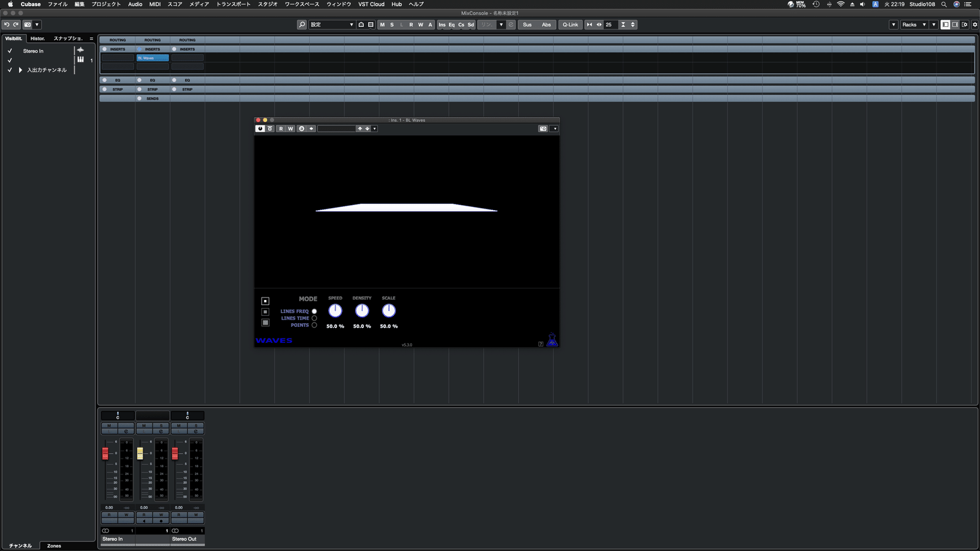The image size is (980, 551).
Task: Open plugin window functions dropdown arrow
Action: [x=555, y=129]
